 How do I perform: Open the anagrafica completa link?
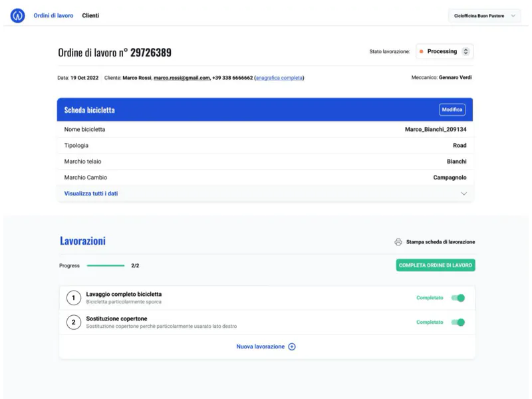[279, 78]
